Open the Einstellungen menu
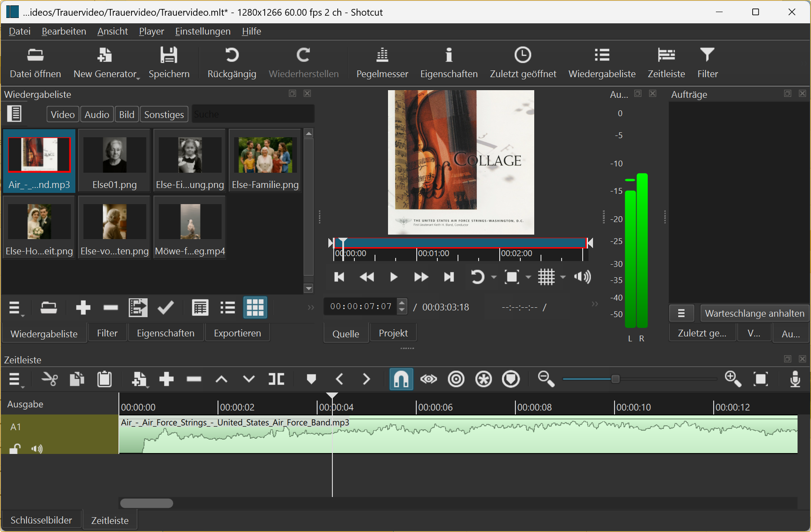This screenshot has height=532, width=811. point(203,31)
